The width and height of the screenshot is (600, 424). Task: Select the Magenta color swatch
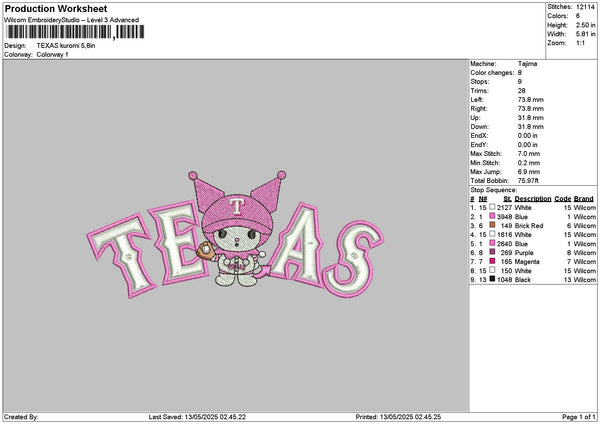(492, 261)
